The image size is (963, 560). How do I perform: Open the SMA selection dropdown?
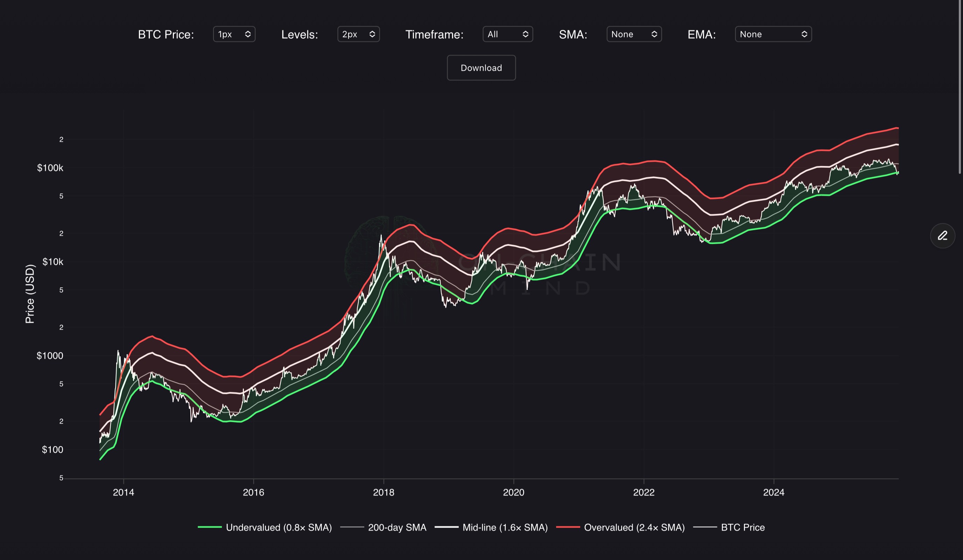(x=634, y=34)
